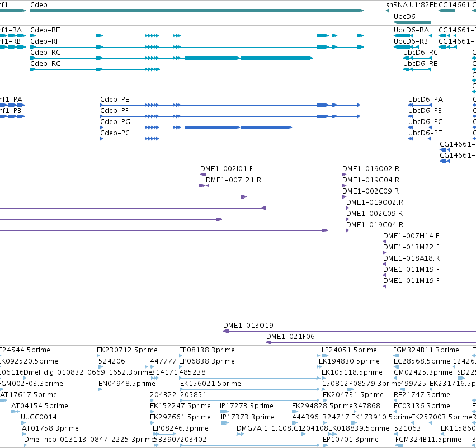Click the DME1-002I01.F BAC end label

pos(226,169)
